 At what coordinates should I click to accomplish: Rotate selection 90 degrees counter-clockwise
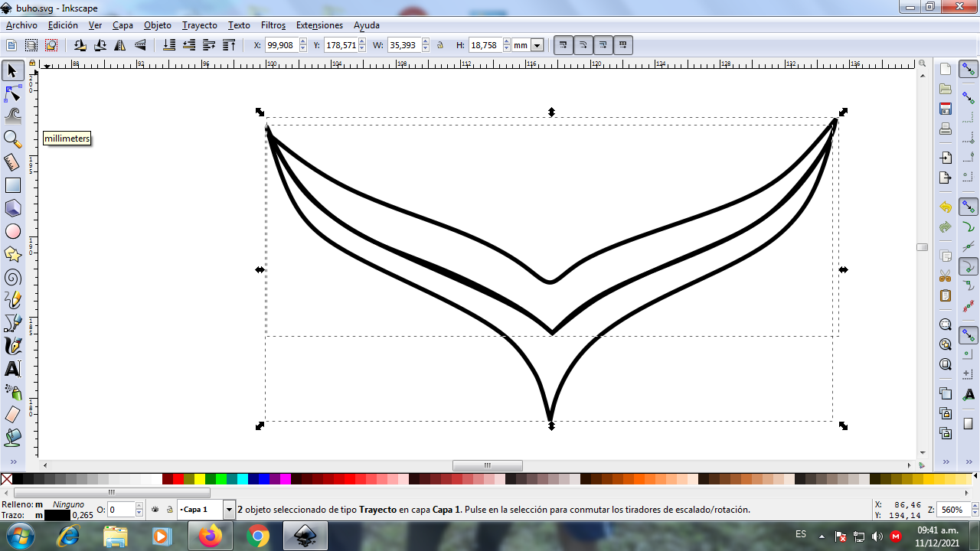pyautogui.click(x=80, y=45)
